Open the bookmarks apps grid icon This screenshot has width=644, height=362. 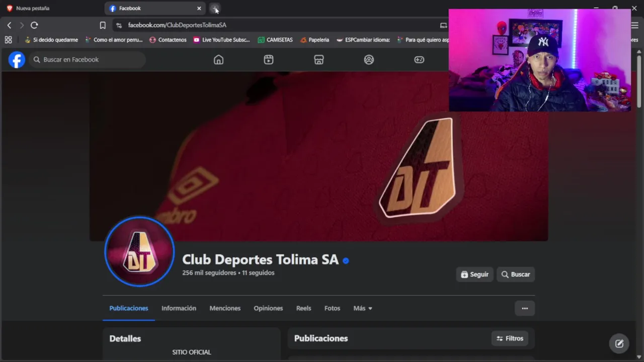coord(8,40)
